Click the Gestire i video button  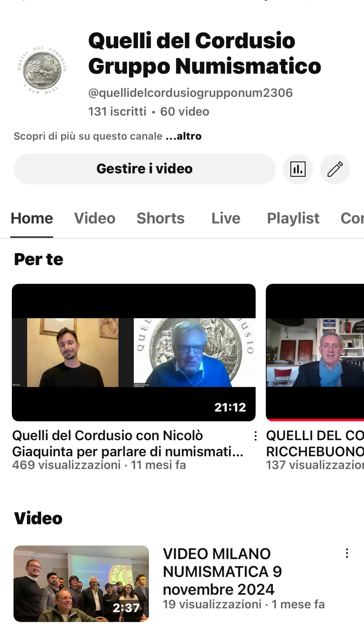point(144,169)
